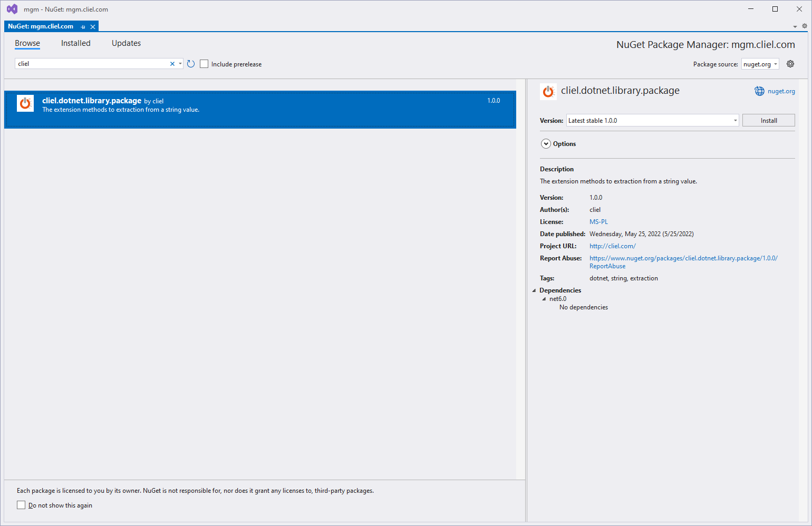Expand the Options section
The height and width of the screenshot is (526, 812).
[546, 144]
